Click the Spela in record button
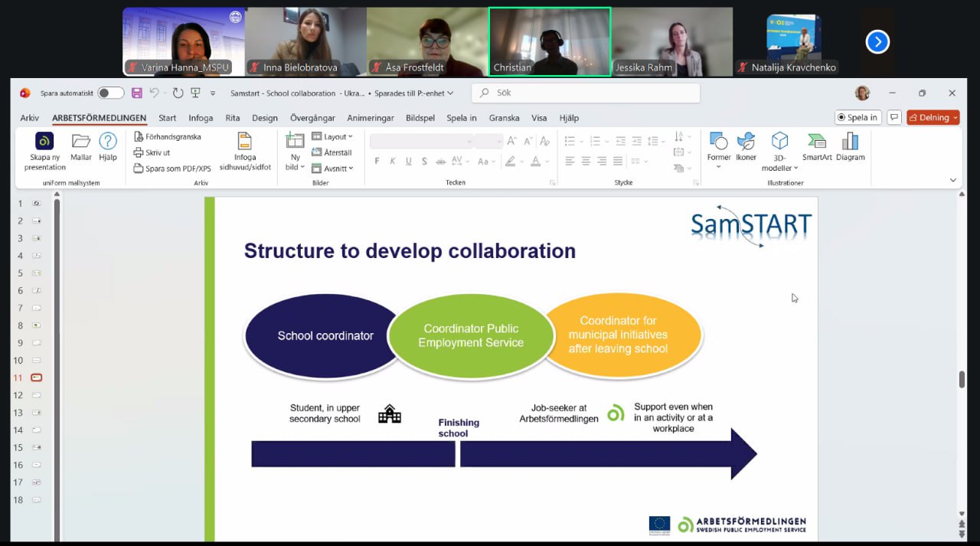Screen dimensions: 980x546 (857, 118)
